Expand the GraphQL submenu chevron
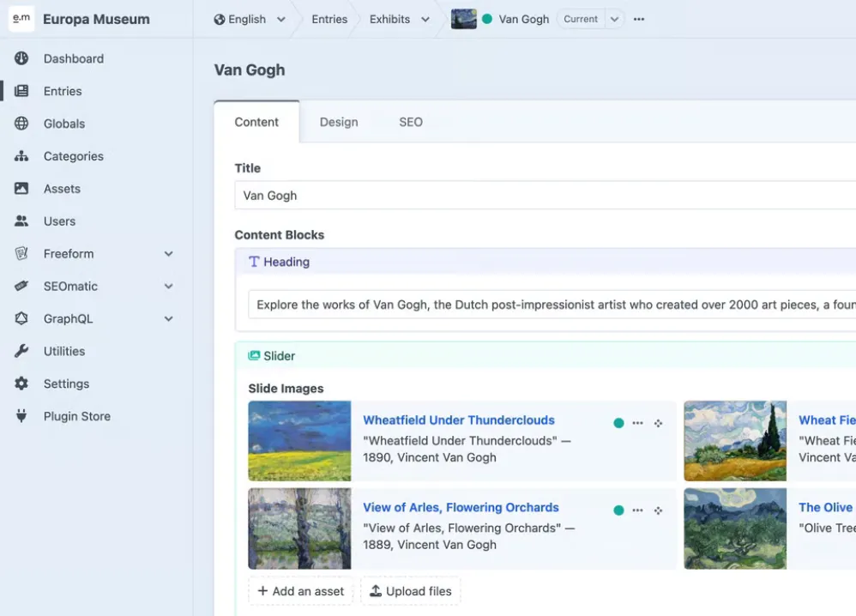The width and height of the screenshot is (856, 616). coord(169,319)
